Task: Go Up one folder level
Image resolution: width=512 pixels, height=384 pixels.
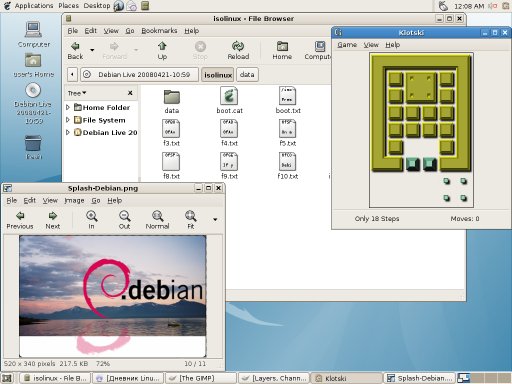Action: click(x=162, y=50)
